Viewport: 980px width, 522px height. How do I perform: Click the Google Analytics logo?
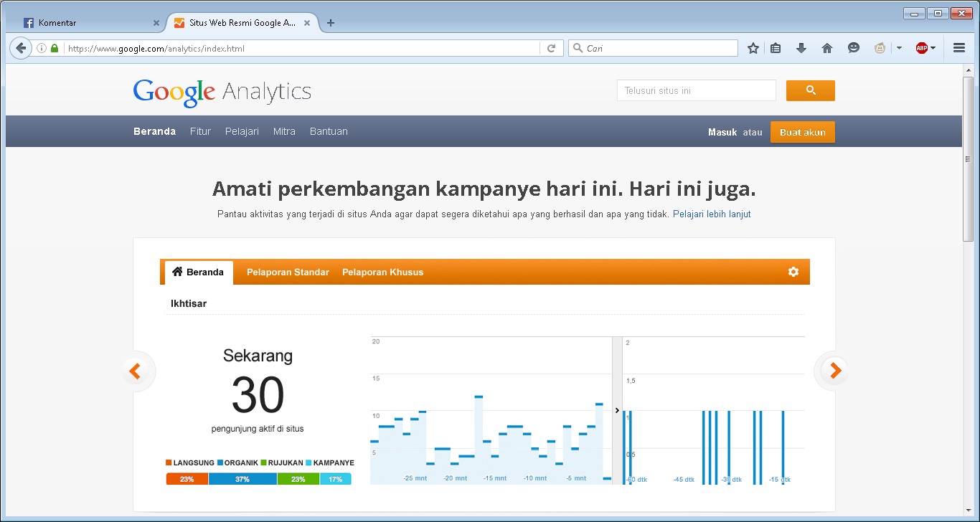(222, 92)
